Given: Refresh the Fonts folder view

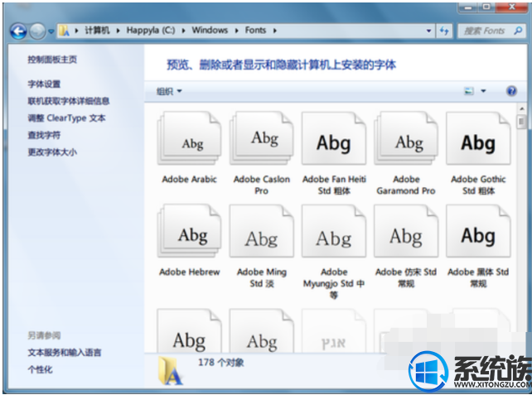Looking at the screenshot, I should point(444,31).
